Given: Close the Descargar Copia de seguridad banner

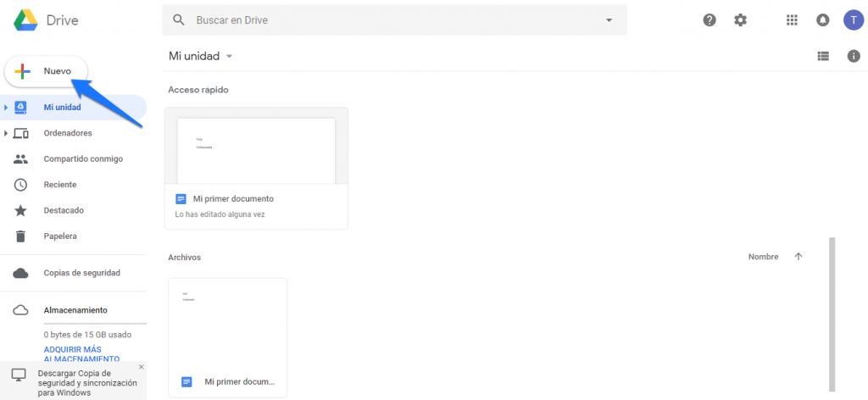Looking at the screenshot, I should [141, 367].
